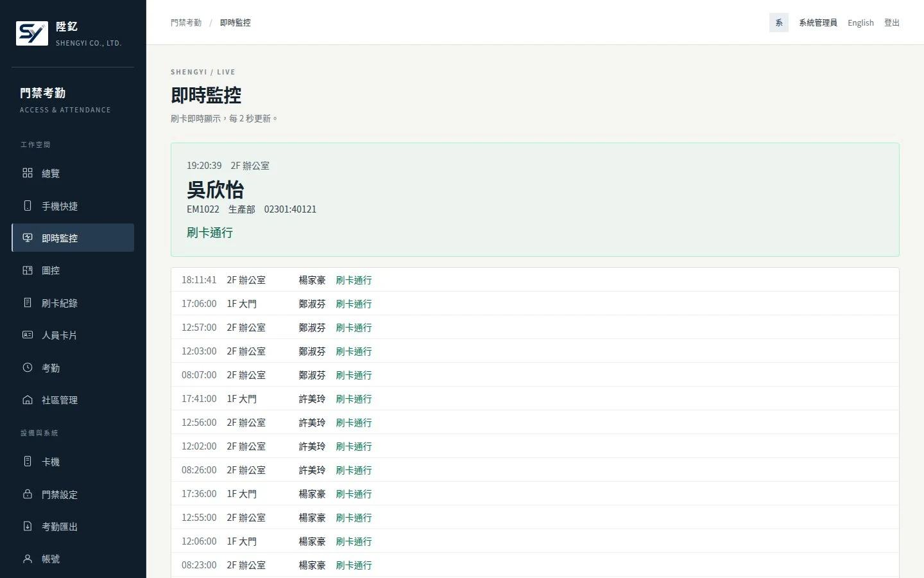Click the 生產部 department label
The width and height of the screenshot is (924, 578).
tap(242, 209)
